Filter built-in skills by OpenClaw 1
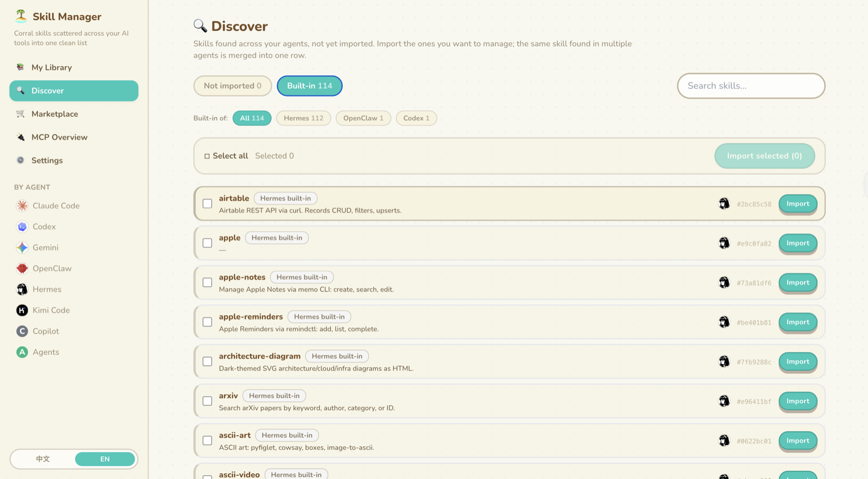Viewport: 868px width, 479px height. point(363,118)
